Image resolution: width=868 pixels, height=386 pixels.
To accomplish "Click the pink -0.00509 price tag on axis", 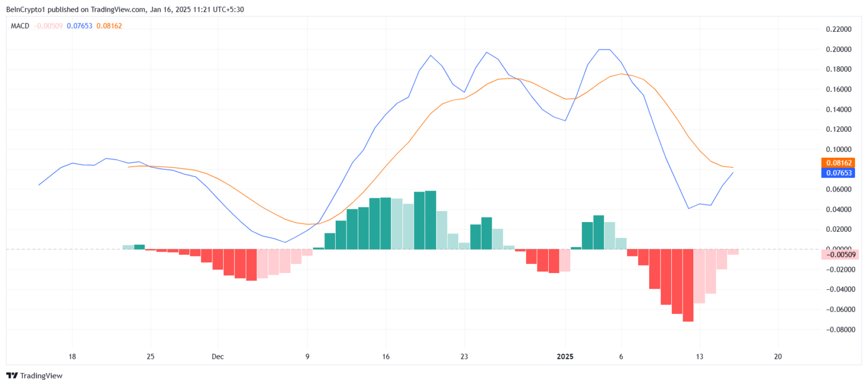I will click(839, 254).
